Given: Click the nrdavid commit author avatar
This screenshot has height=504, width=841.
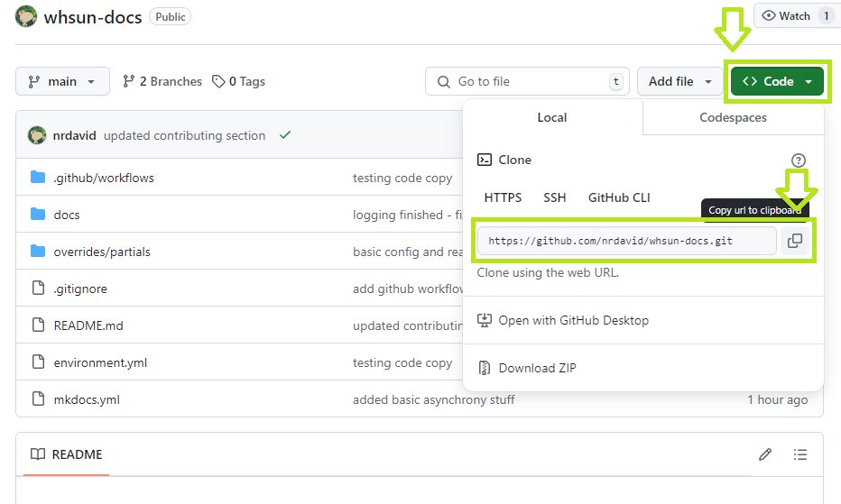Looking at the screenshot, I should point(37,135).
